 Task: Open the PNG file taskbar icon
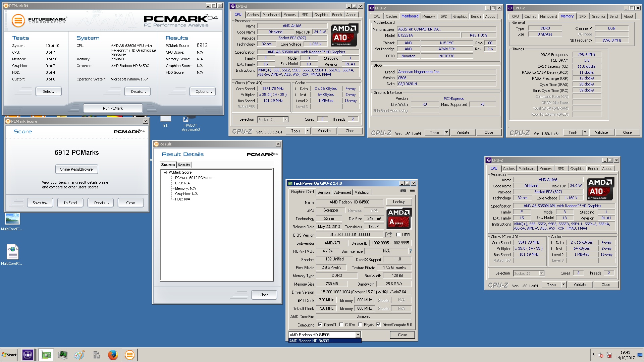96,355
